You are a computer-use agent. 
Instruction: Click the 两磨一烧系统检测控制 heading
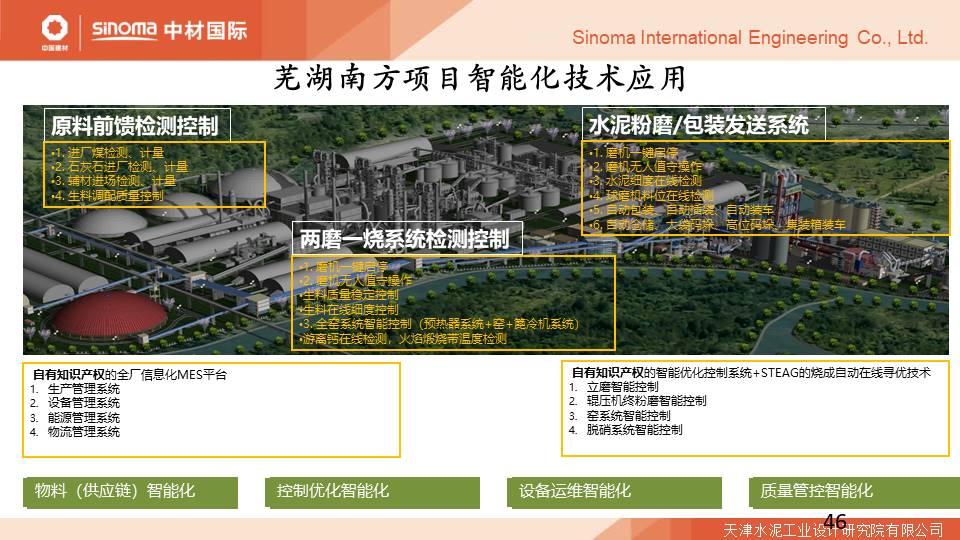(x=404, y=239)
